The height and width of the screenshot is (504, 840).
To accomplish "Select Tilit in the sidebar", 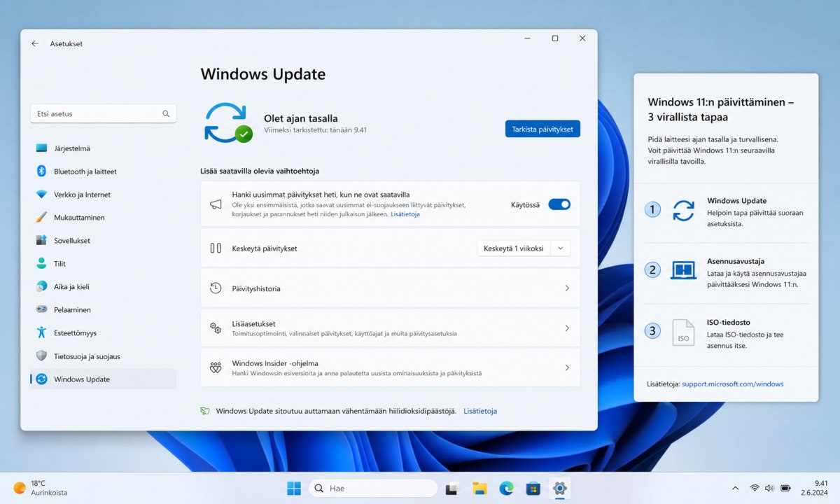I will coord(103,264).
